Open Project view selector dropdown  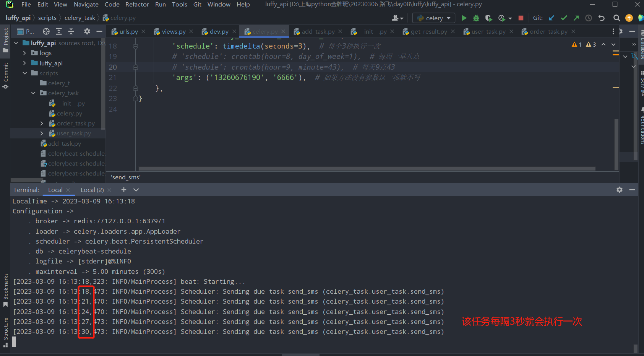(26, 31)
